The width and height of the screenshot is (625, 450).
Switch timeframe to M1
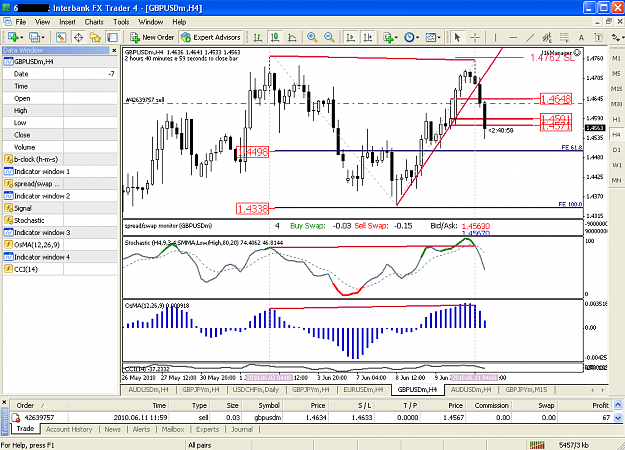pos(616,58)
